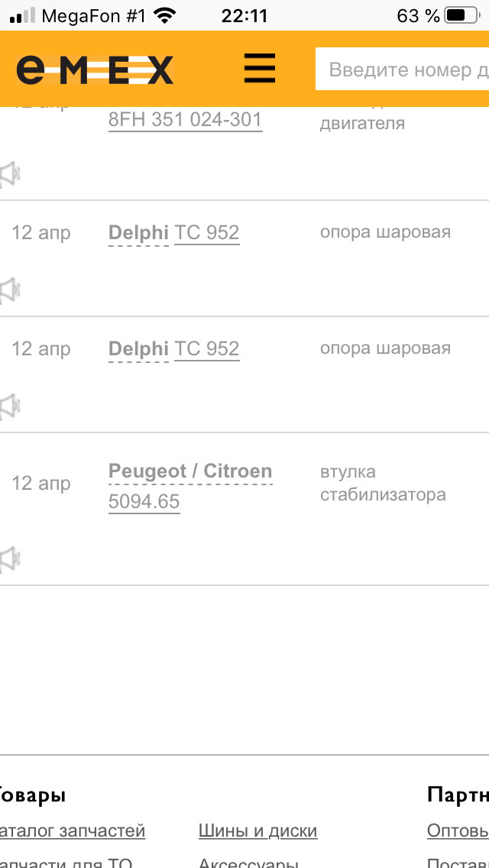Open the hamburger navigation menu
The width and height of the screenshot is (489, 868).
(x=259, y=68)
